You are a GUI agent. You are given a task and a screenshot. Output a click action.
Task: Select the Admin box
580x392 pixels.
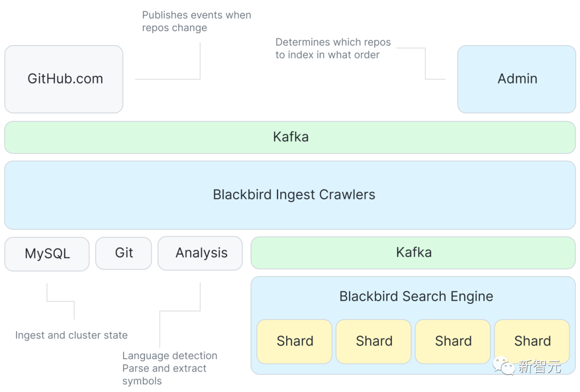coord(517,79)
